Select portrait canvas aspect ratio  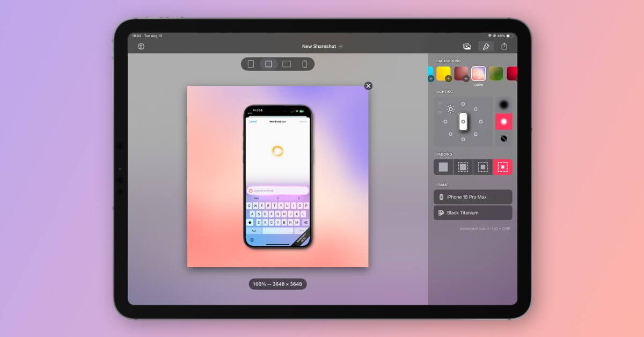pyautogui.click(x=251, y=64)
